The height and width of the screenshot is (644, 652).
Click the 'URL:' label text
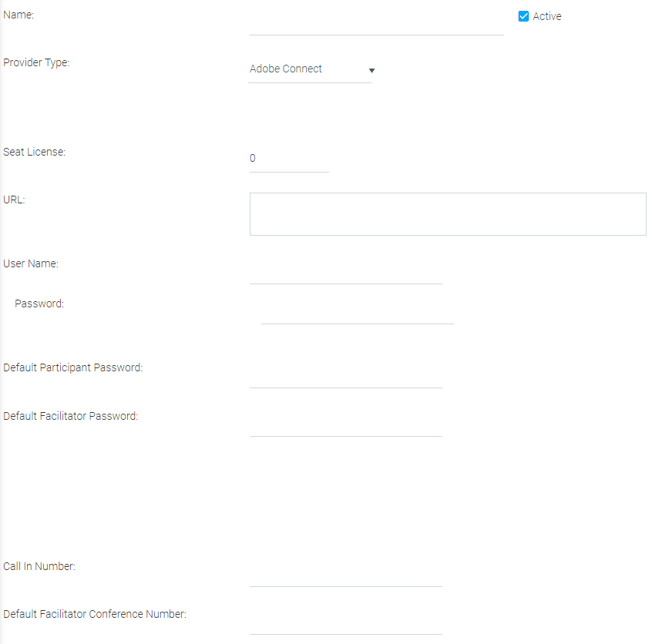(14, 200)
